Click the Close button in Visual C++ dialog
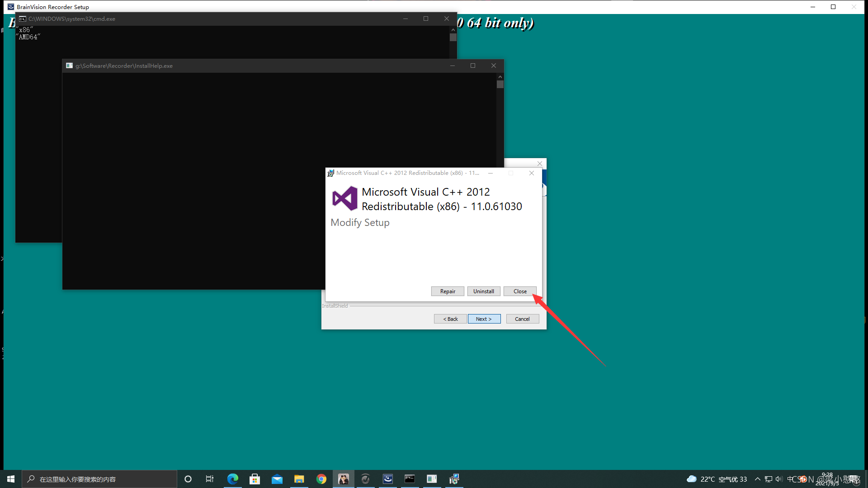 (520, 291)
